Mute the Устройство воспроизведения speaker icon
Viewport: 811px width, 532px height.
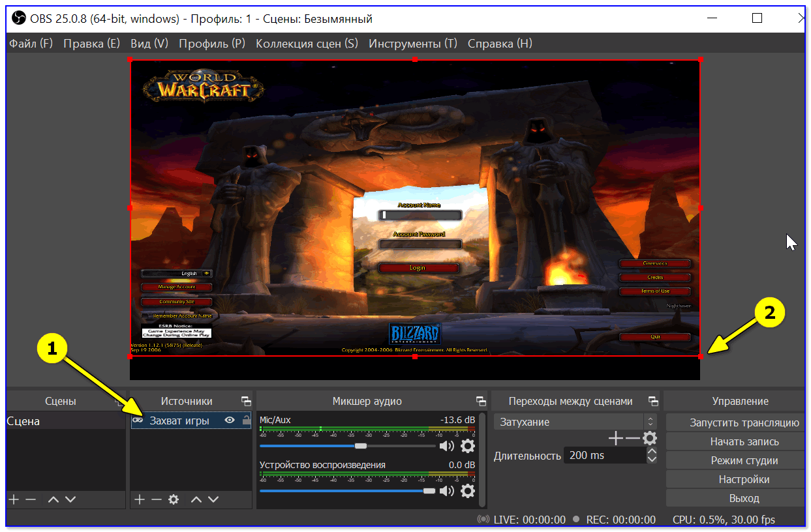click(x=446, y=491)
